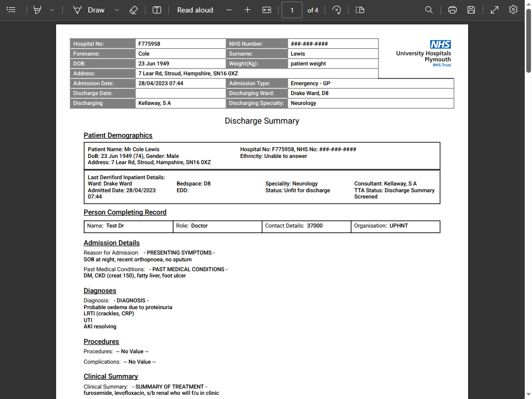Image resolution: width=532 pixels, height=399 pixels.
Task: Open PDF settings gear
Action: point(513,9)
